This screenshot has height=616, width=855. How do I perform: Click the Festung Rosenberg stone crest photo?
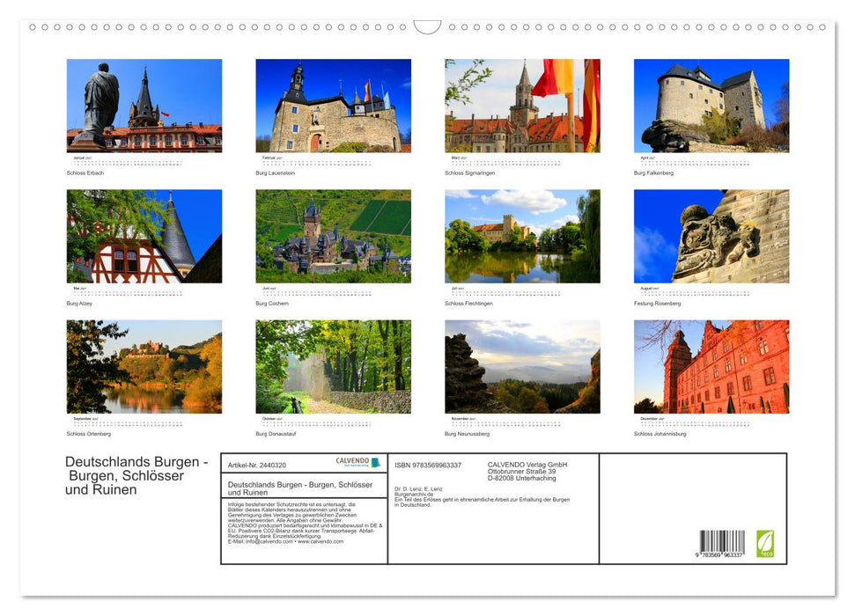pyautogui.click(x=711, y=236)
